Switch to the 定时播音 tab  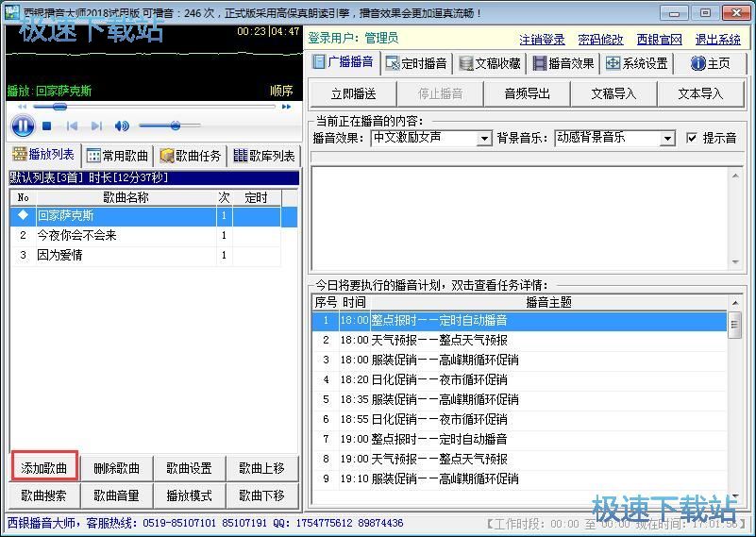pos(416,63)
